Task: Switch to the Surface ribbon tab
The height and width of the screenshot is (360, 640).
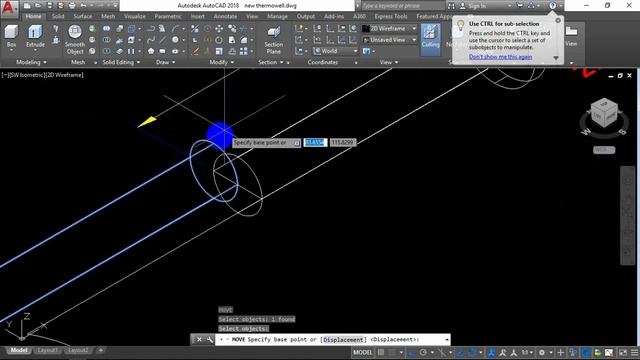Action: (82, 16)
